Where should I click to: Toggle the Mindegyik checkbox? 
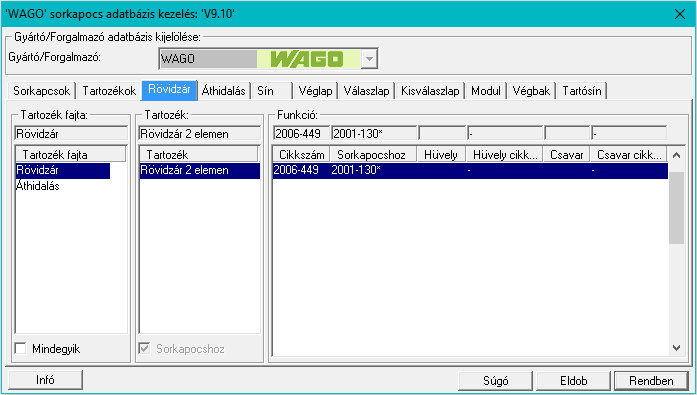[20, 348]
